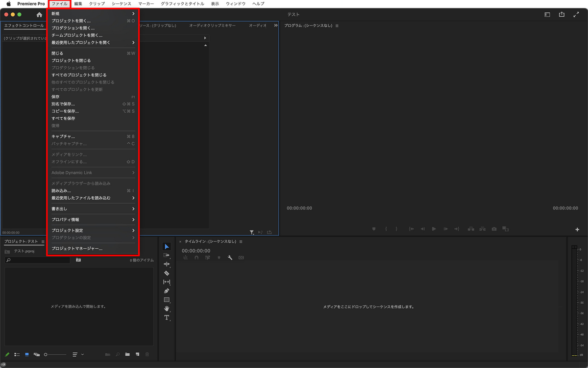Open the ウィンドウ menu
The width and height of the screenshot is (588, 368).
(236, 3)
